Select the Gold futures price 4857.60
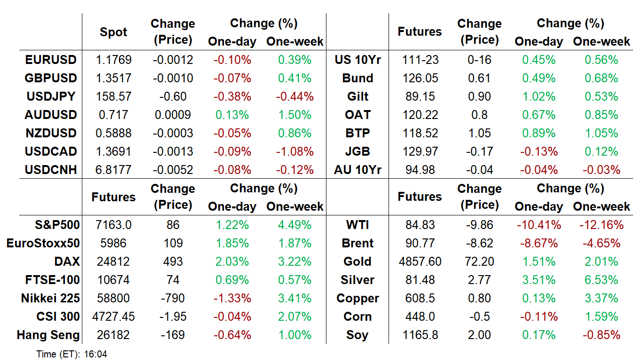Image resolution: width=643 pixels, height=364 pixels. tap(420, 261)
